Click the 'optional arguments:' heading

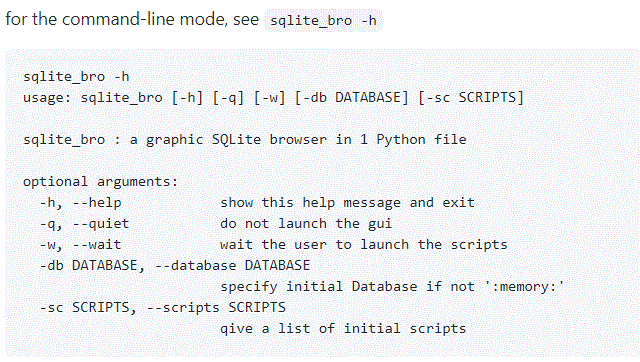(101, 182)
